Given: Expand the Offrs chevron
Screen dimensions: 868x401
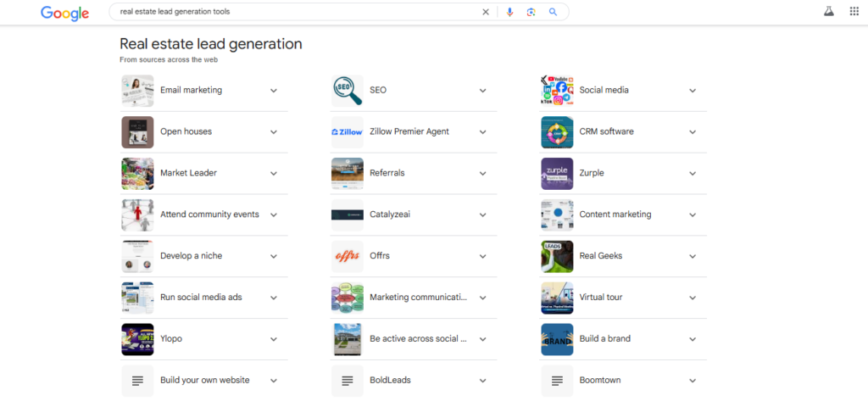Looking at the screenshot, I should pyautogui.click(x=482, y=256).
